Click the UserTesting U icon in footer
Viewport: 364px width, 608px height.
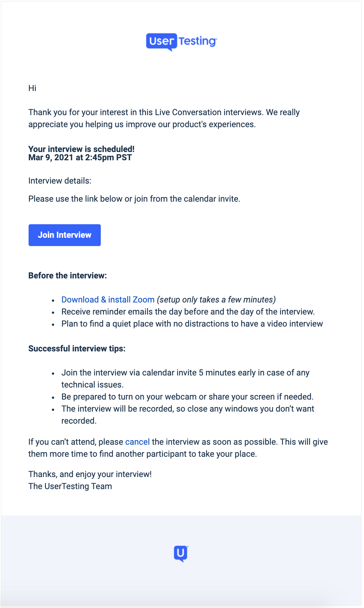[x=181, y=554]
